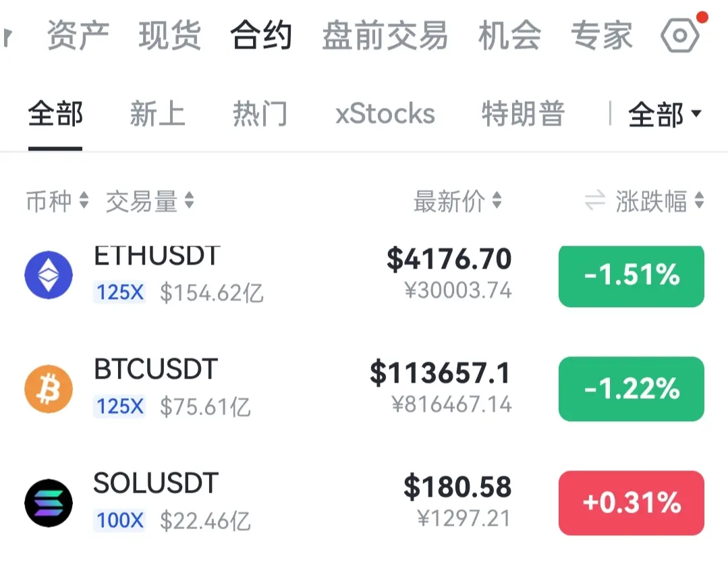This screenshot has width=728, height=571.
Task: Tap the Solana coin logo
Action: coord(49,503)
